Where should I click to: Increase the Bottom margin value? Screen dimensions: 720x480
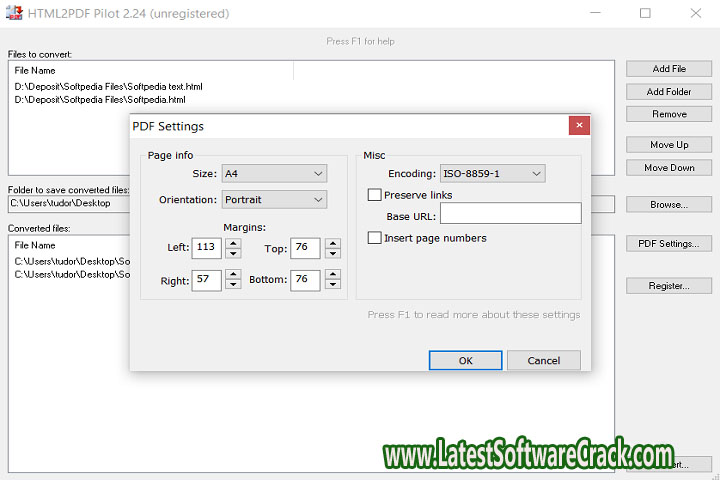(x=332, y=275)
